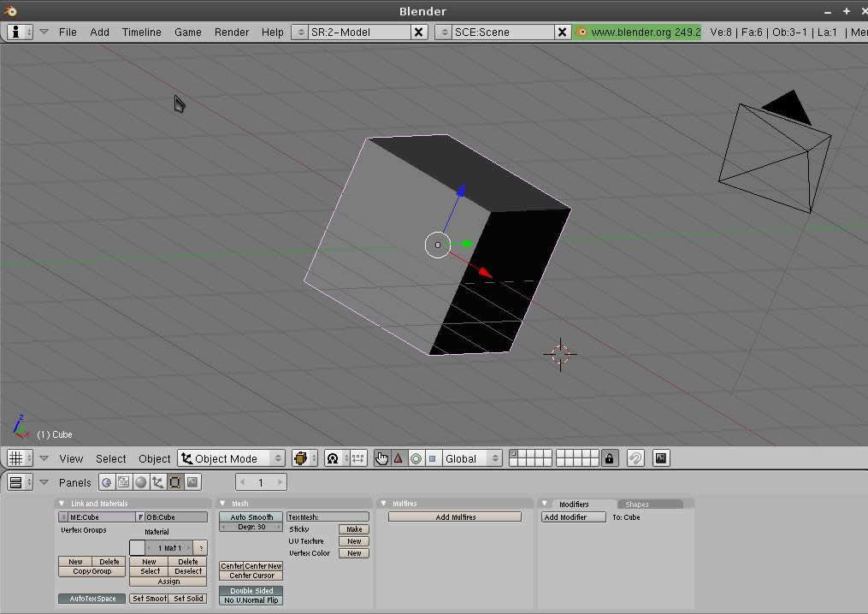
Task: Collapse the Multires panel triangle
Action: 383,504
